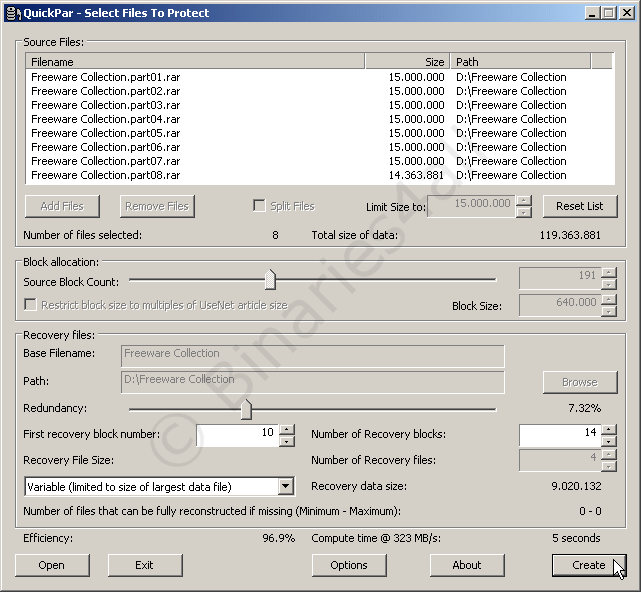
Task: Click the 14.363.881 size value
Action: 416,175
